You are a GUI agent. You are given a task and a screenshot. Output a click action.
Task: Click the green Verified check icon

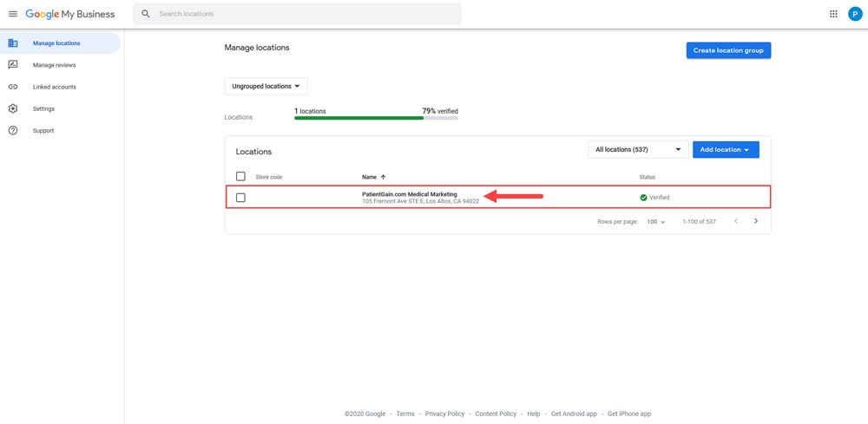point(643,198)
